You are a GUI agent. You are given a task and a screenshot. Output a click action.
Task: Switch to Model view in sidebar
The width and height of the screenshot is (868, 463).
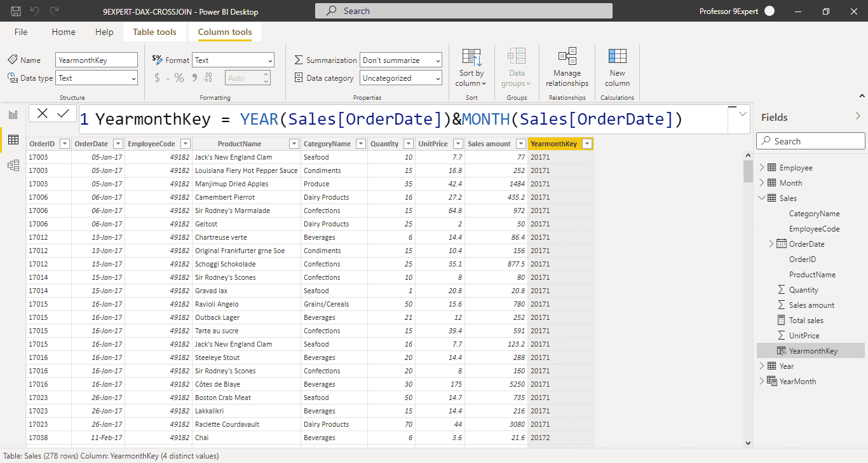pos(13,165)
